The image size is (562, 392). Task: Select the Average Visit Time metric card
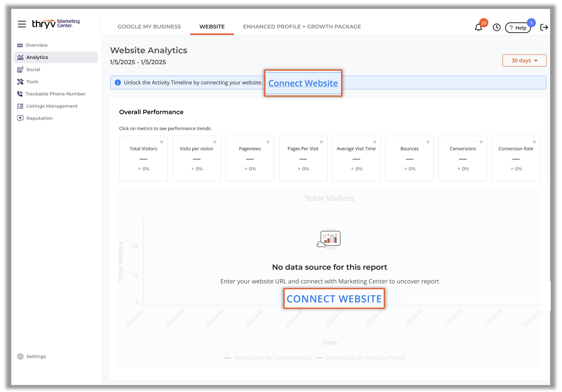coord(356,159)
